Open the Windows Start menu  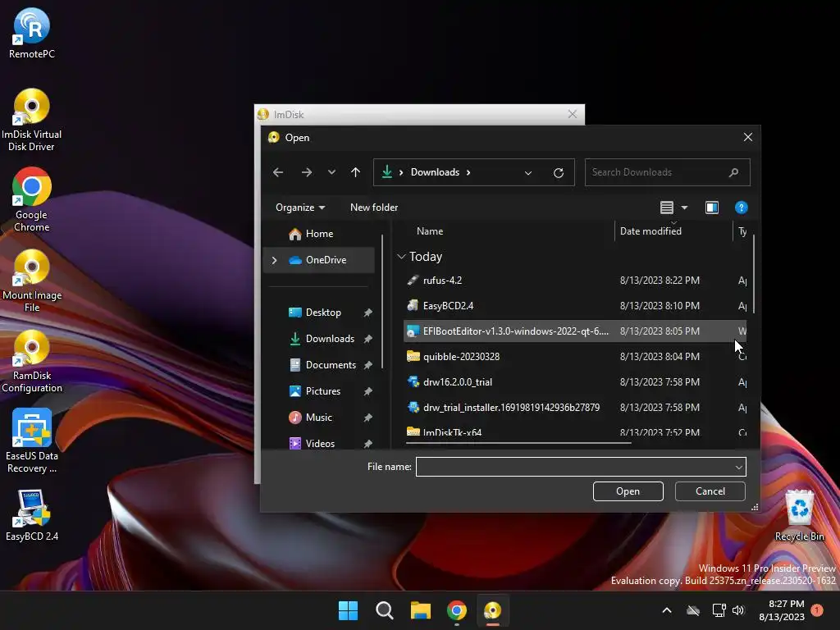tap(348, 610)
